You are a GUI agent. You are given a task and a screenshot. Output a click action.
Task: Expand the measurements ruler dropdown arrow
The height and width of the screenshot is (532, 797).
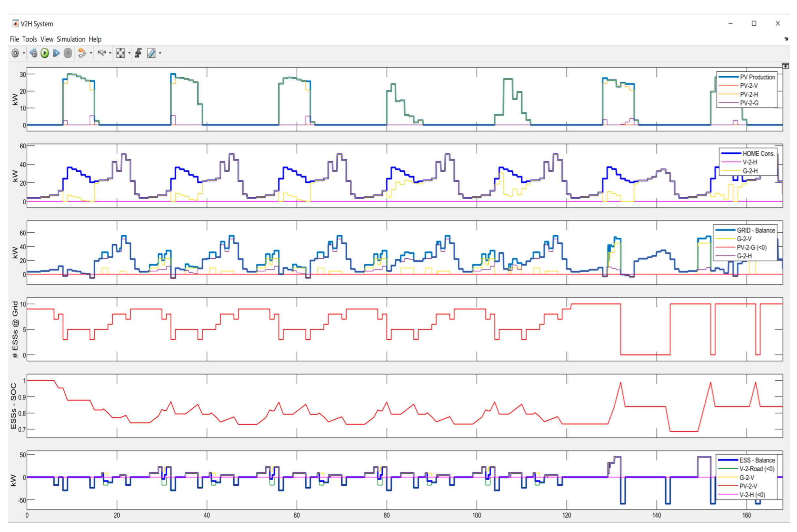click(x=160, y=53)
